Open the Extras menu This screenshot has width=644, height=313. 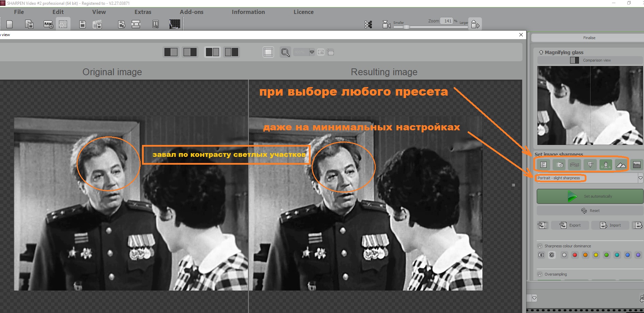[x=143, y=12]
